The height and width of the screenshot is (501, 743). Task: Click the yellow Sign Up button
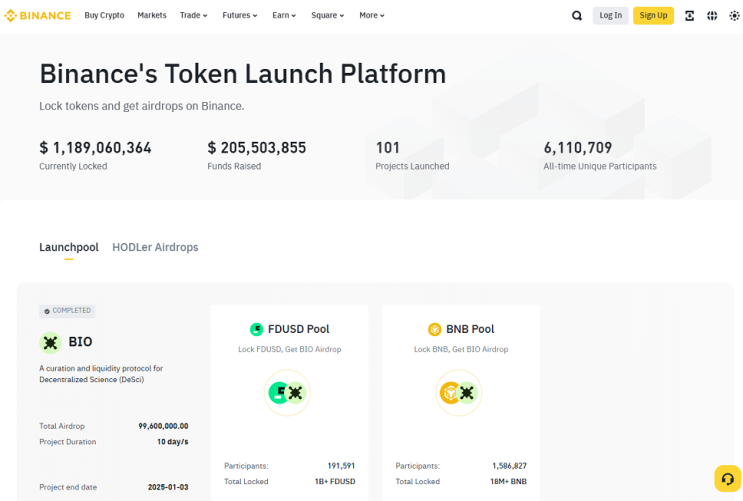coord(653,16)
